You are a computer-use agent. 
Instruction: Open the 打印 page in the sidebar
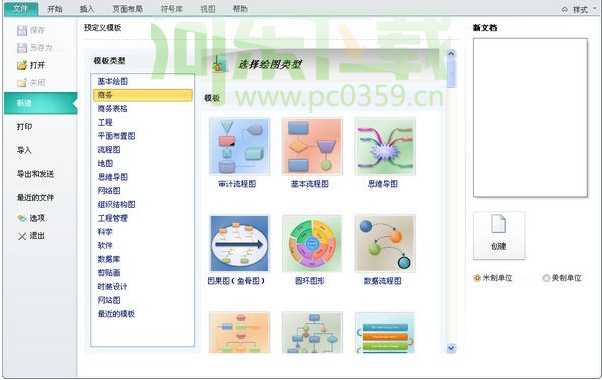click(x=25, y=127)
